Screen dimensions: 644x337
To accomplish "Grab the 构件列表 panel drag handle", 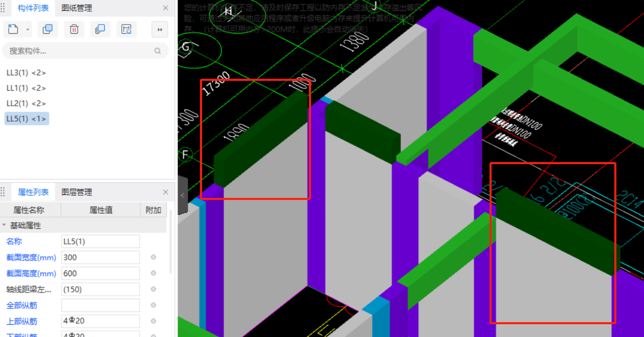I will (4, 8).
